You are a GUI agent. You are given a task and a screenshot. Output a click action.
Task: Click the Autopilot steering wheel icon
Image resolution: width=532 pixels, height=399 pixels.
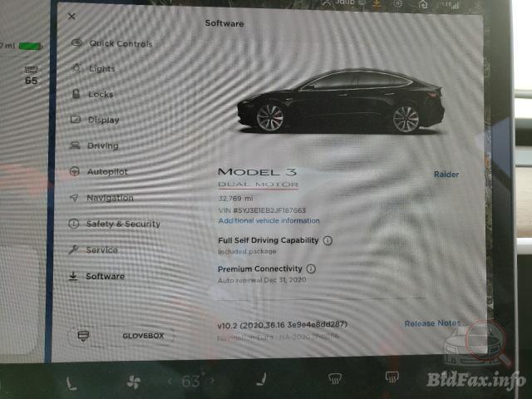click(74, 171)
